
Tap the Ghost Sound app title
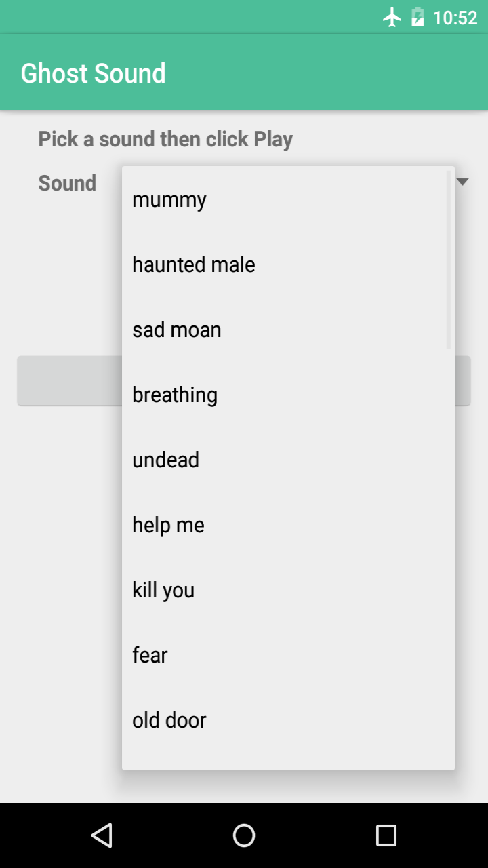pos(94,73)
